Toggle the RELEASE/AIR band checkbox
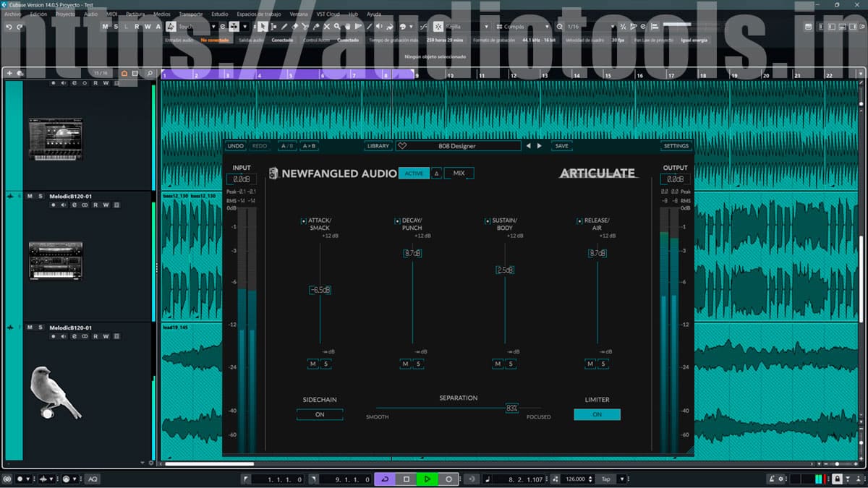Image resolution: width=868 pixels, height=488 pixels. [579, 221]
